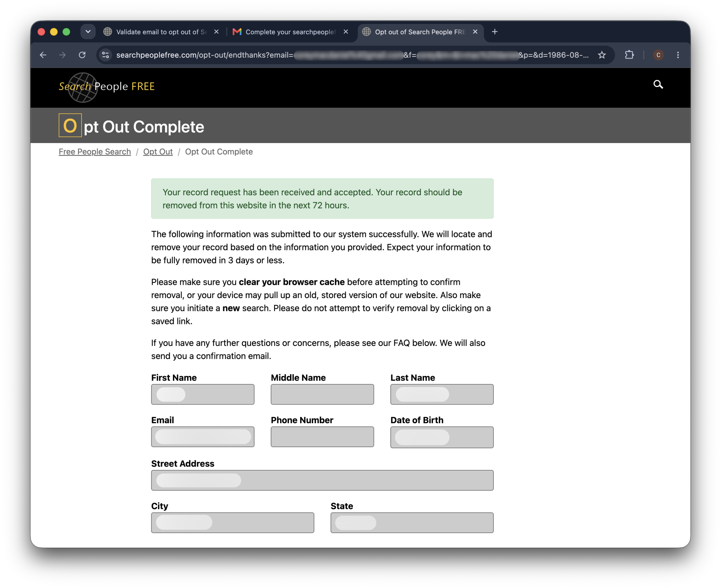Screen dimensions: 721x588
Task: Close the Validate email tab
Action: point(216,32)
